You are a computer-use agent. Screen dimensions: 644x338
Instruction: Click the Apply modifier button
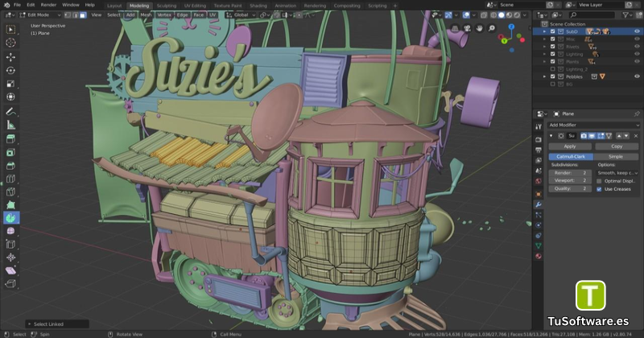pos(570,146)
